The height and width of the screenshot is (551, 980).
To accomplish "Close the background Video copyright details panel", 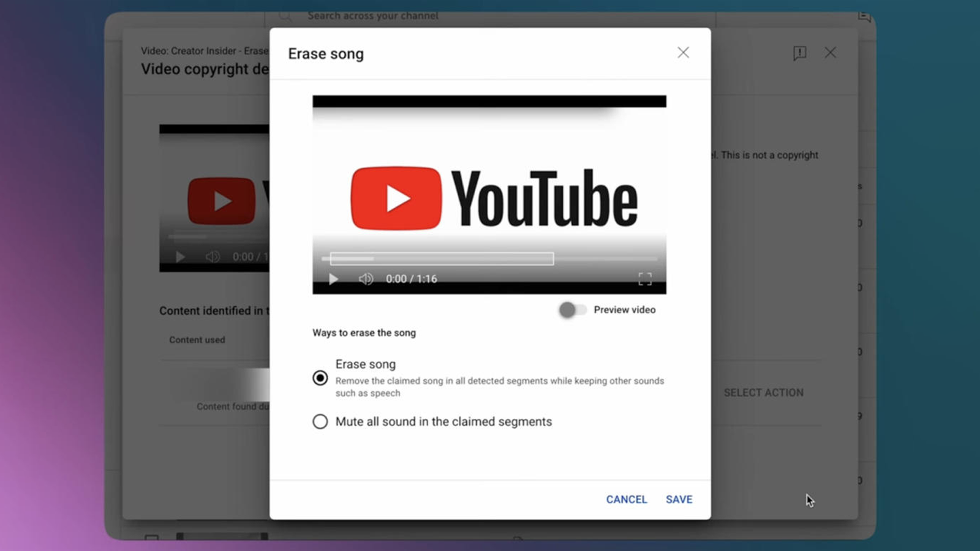I will tap(830, 53).
